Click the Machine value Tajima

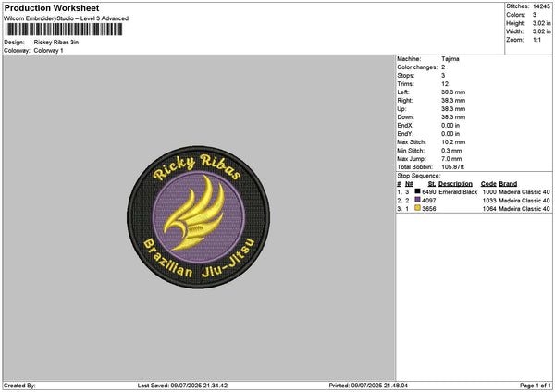pyautogui.click(x=450, y=59)
